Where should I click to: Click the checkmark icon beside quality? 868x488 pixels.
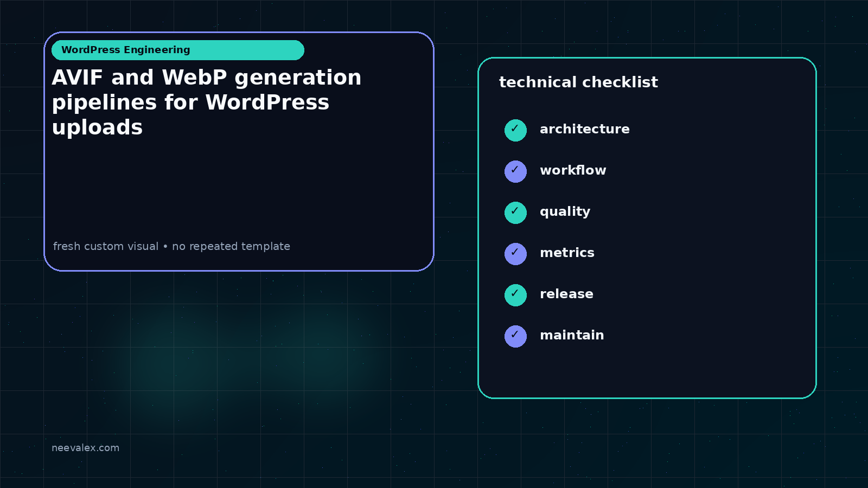coord(515,213)
